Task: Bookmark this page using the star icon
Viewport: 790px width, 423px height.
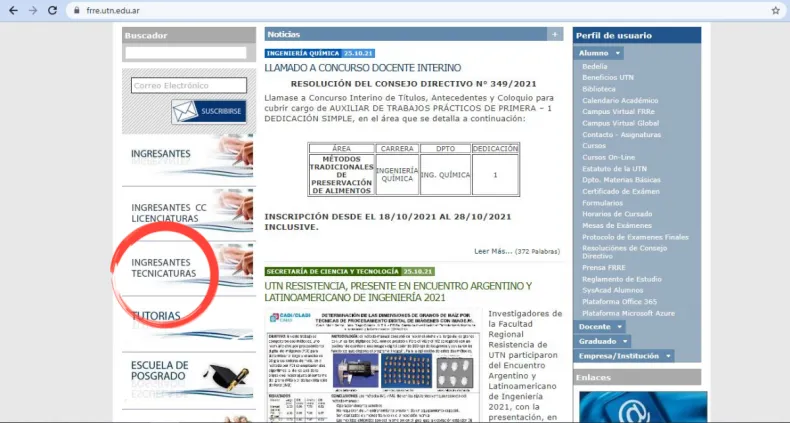Action: tap(775, 10)
